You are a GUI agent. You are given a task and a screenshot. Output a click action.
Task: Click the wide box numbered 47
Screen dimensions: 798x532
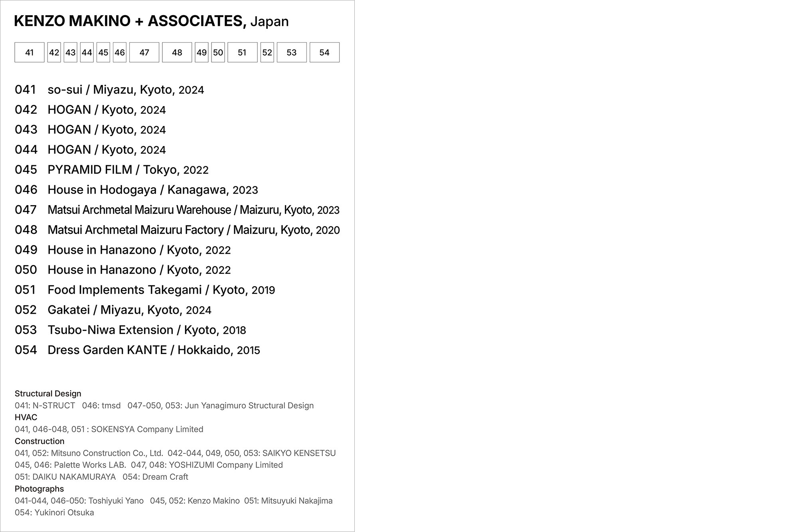click(144, 52)
